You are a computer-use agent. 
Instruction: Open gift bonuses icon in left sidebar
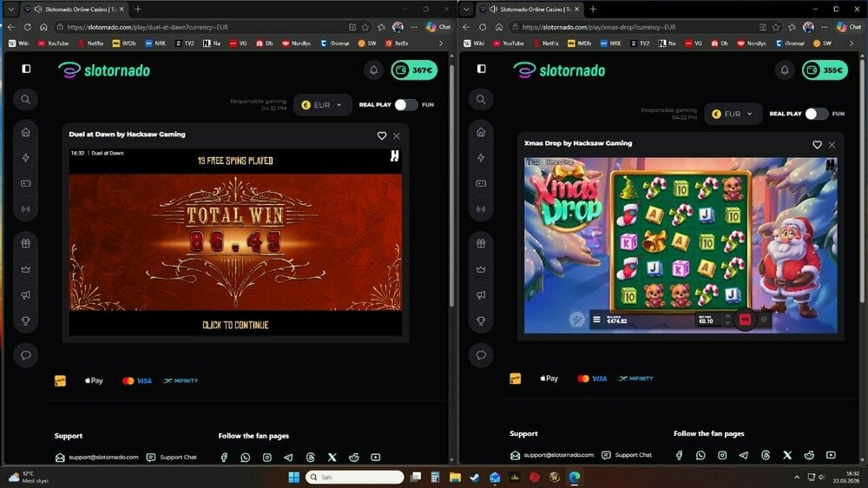pos(25,243)
